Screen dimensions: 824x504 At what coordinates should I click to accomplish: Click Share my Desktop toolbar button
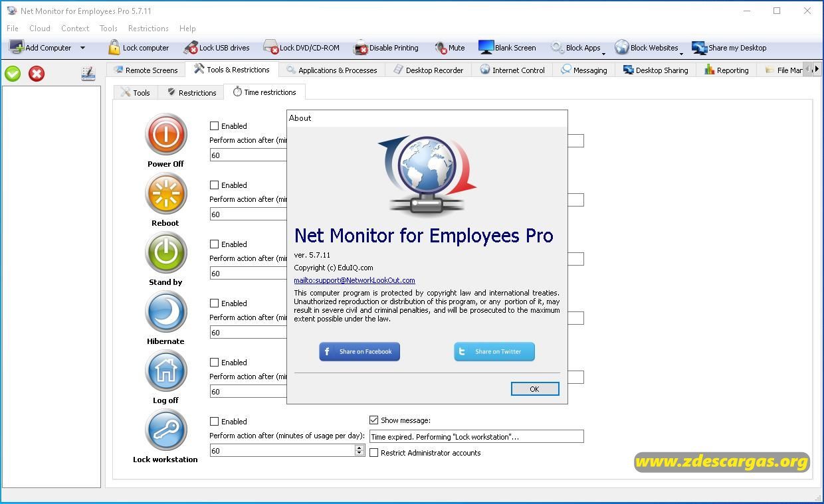[730, 48]
